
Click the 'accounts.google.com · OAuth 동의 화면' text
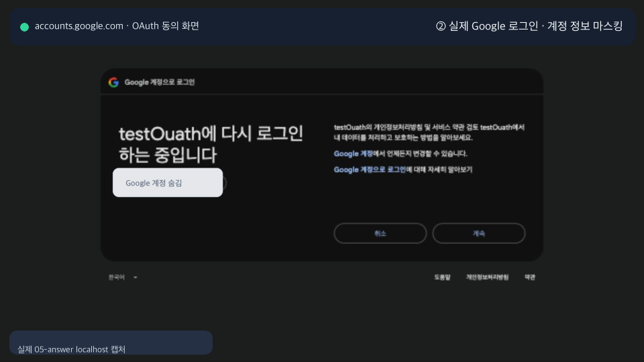click(x=117, y=26)
